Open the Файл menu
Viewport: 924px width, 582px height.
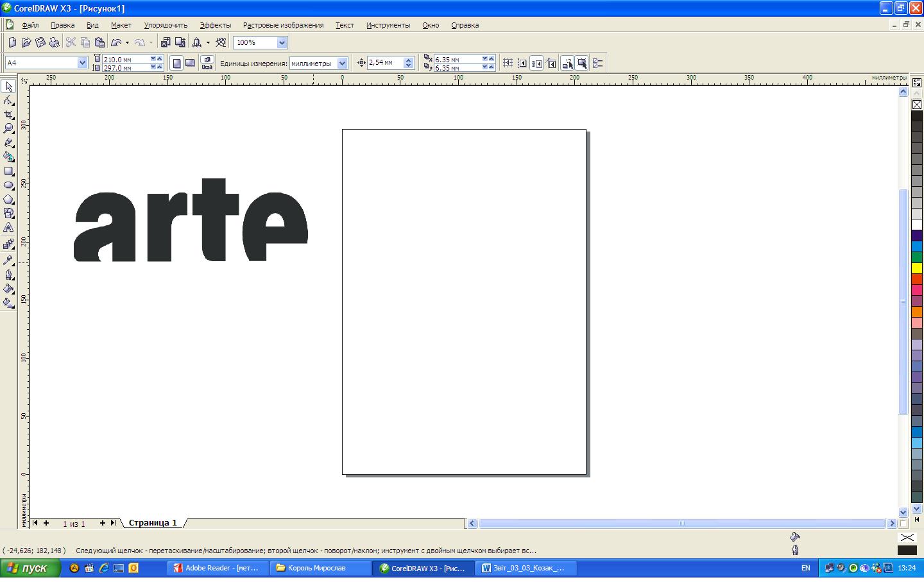tap(30, 25)
